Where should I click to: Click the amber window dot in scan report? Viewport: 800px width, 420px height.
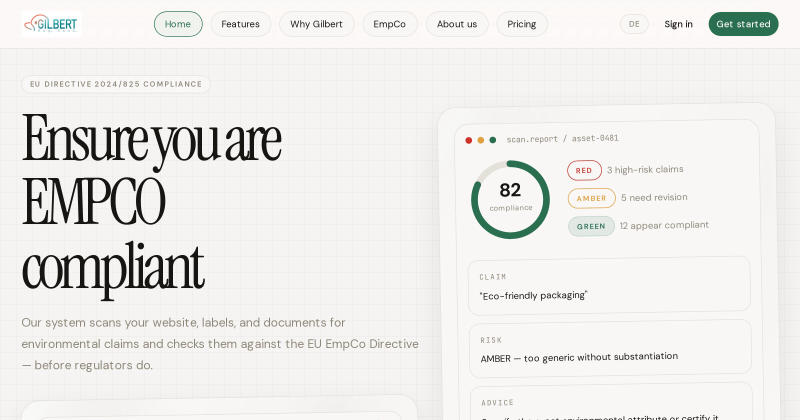point(481,140)
